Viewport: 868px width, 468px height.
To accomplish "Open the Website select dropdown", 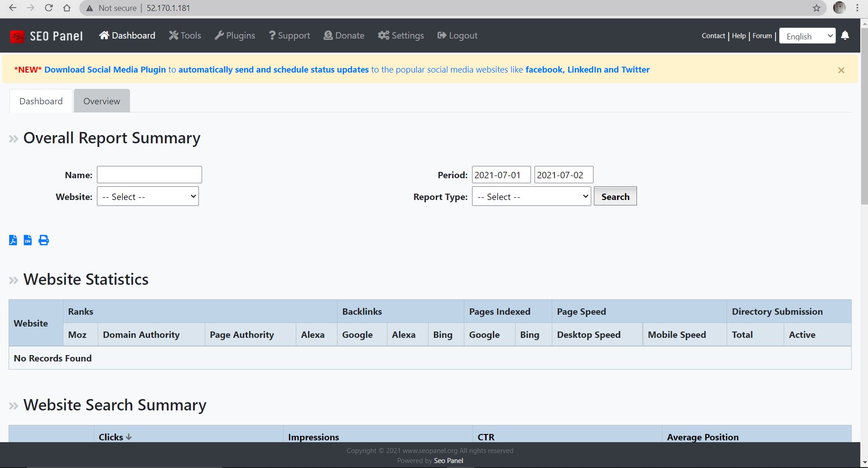I will (148, 196).
